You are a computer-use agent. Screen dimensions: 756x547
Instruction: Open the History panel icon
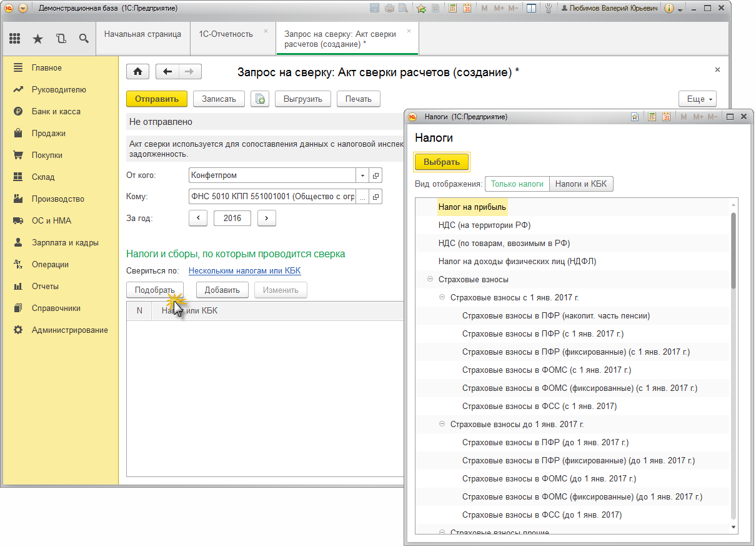pos(61,39)
